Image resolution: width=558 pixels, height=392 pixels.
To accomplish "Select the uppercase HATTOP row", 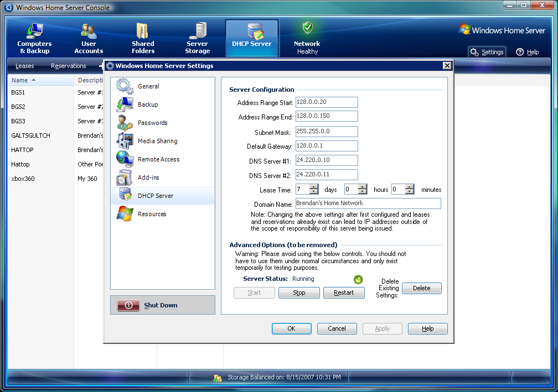I will click(x=55, y=150).
